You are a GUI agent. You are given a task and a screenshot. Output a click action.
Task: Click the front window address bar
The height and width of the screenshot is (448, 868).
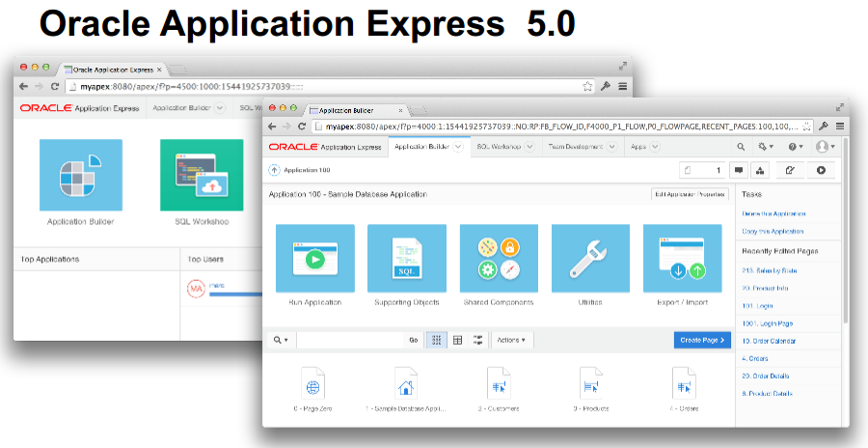click(563, 126)
